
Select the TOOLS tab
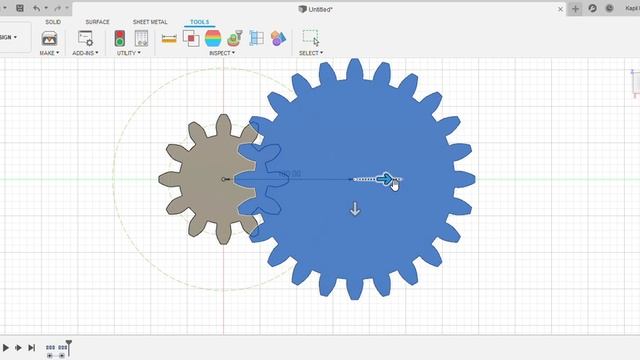click(200, 22)
